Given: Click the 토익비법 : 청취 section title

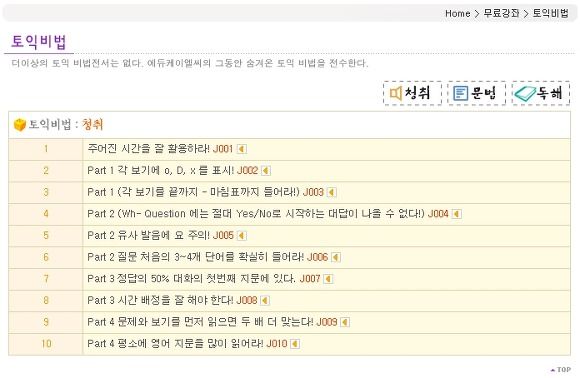Looking at the screenshot, I should click(65, 125).
